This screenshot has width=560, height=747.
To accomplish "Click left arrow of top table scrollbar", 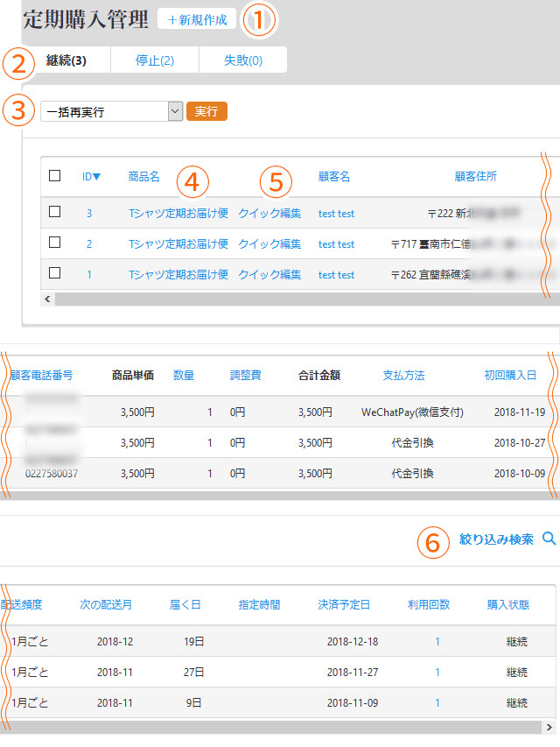I will click(x=47, y=299).
